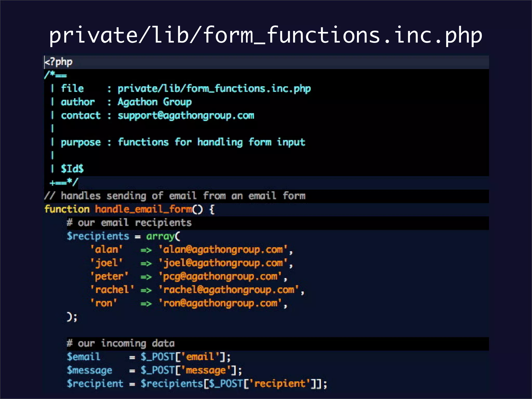Viewport: 532px width, 399px height.
Task: Click the handle_email_form function name
Action: [143, 209]
